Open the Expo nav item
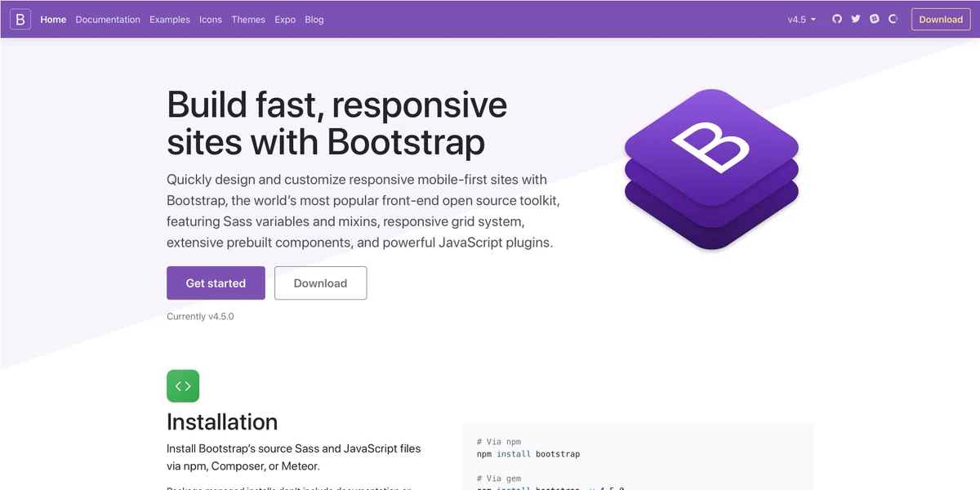The image size is (980, 490). point(285,20)
